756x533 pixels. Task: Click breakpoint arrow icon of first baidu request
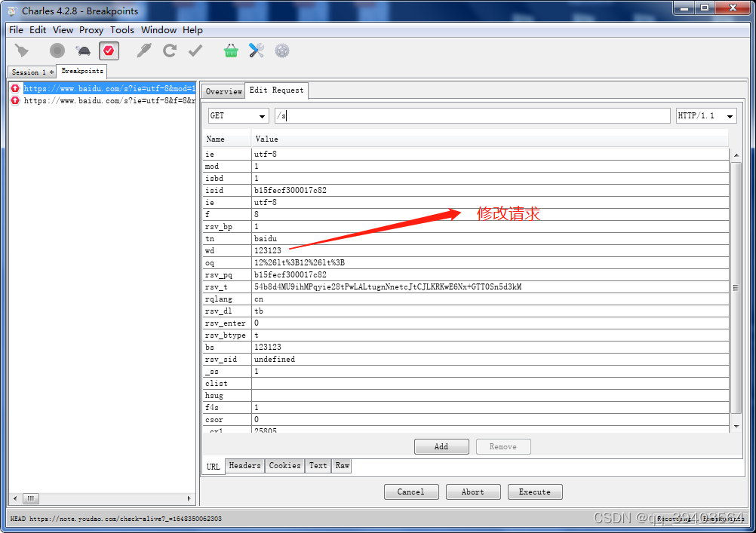15,88
